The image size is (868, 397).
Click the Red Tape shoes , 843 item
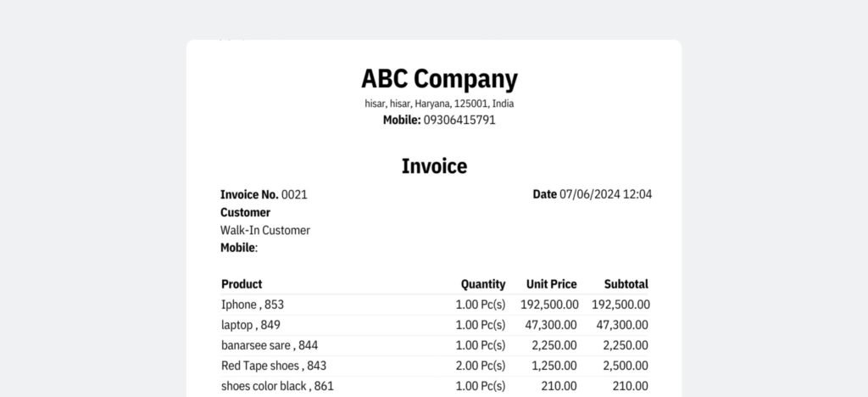(x=273, y=366)
